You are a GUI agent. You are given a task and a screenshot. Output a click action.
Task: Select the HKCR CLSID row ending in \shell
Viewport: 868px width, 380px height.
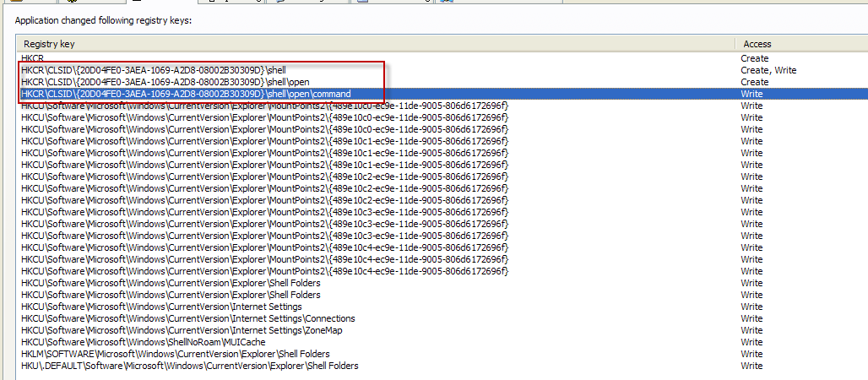tap(442, 70)
